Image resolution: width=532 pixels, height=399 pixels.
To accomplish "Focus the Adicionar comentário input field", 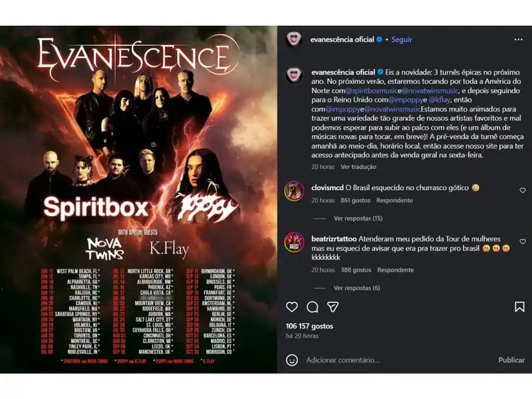I will click(398, 360).
